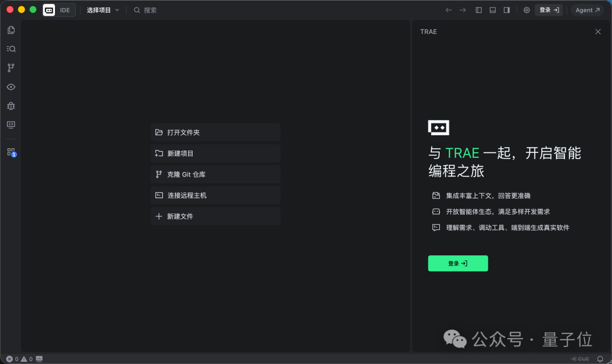Screen dimensions: 612x364
Task: Click the TRAE logo in the side panel
Action: pos(439,128)
